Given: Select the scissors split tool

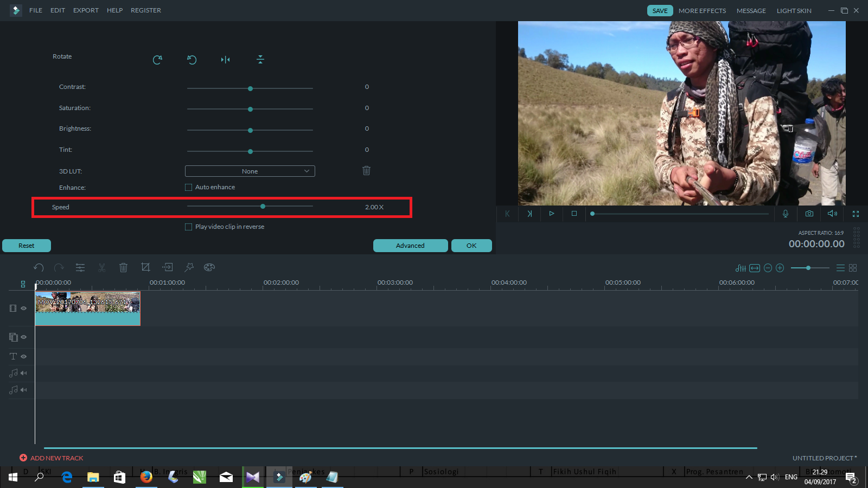Looking at the screenshot, I should 102,267.
